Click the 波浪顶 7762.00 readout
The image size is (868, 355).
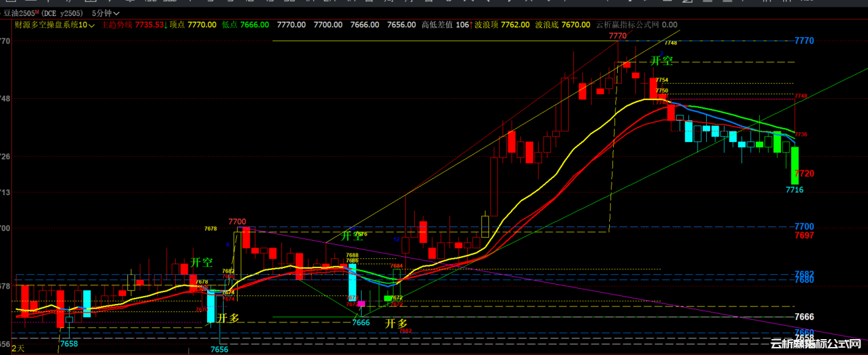[502, 25]
